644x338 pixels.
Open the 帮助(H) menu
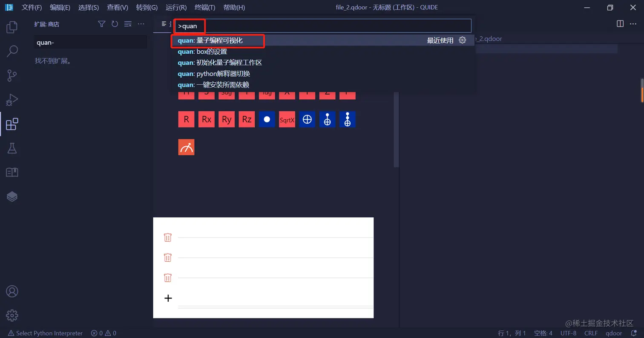(234, 8)
